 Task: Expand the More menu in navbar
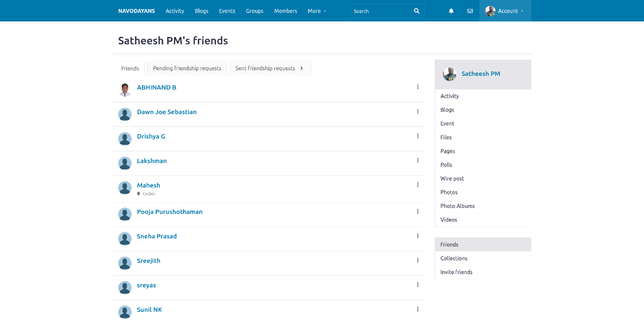(317, 11)
